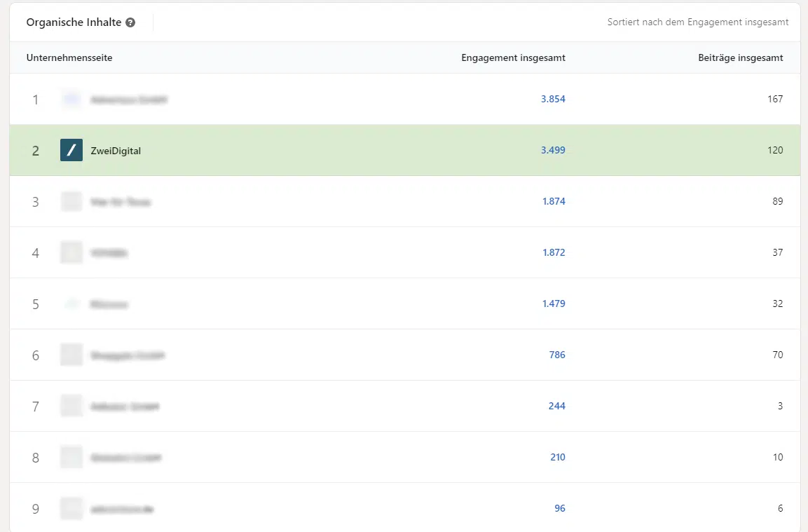Screen dimensions: 808x532
Task: Click the company logo in rank 6 row
Action: pyautogui.click(x=71, y=355)
